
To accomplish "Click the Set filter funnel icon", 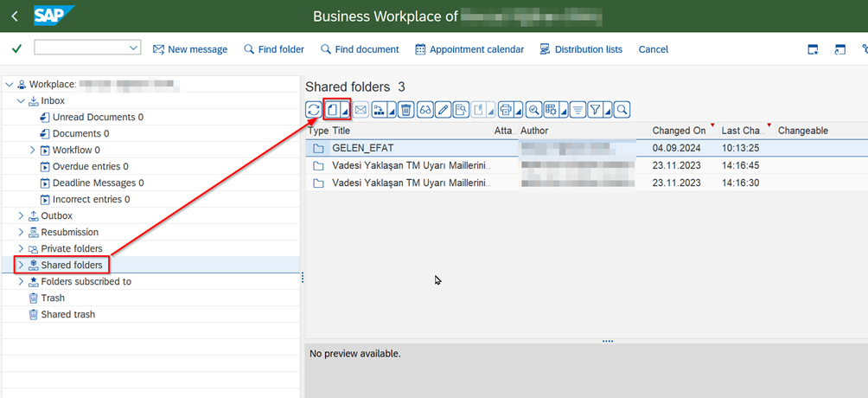I will (595, 110).
